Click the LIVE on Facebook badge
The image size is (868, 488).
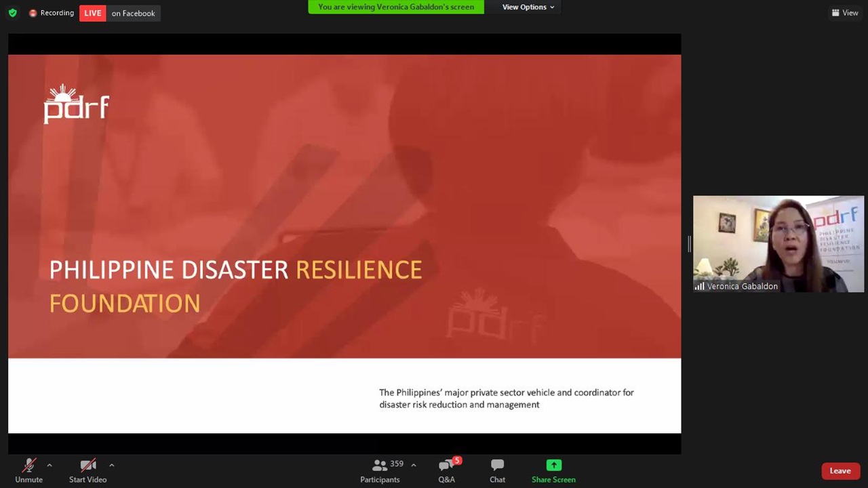click(120, 13)
